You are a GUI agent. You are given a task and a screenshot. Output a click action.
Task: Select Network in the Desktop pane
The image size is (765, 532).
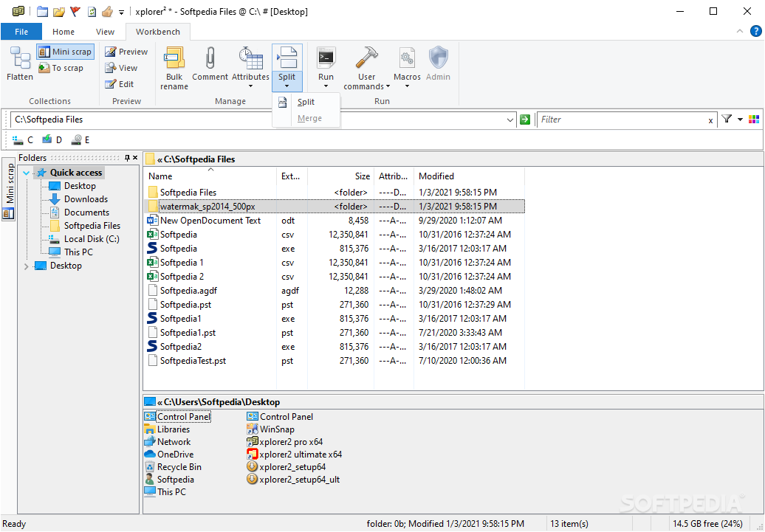(168, 442)
